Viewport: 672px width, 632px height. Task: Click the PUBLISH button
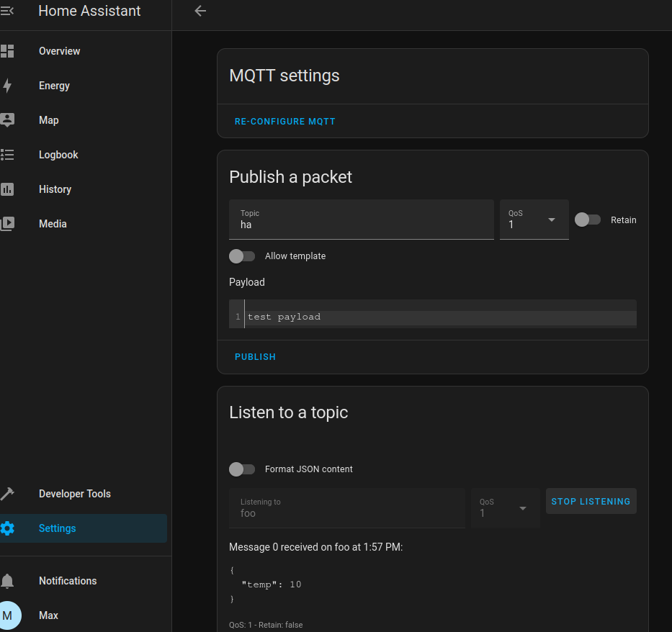tap(255, 357)
